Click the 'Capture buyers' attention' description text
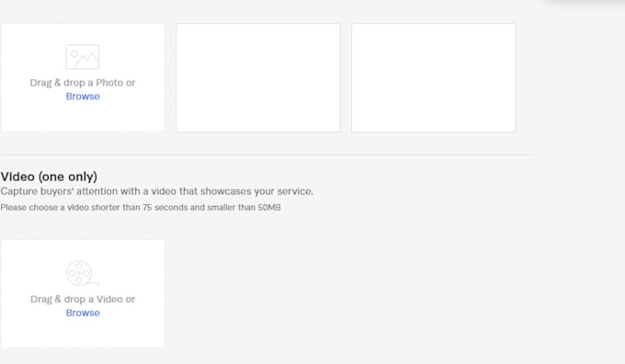 tap(156, 191)
